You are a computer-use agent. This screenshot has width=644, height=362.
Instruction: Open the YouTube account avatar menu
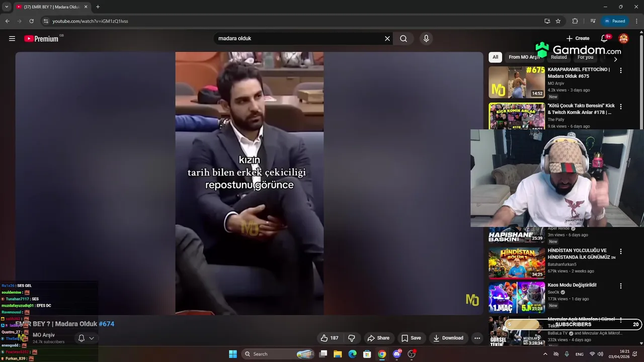click(x=623, y=39)
